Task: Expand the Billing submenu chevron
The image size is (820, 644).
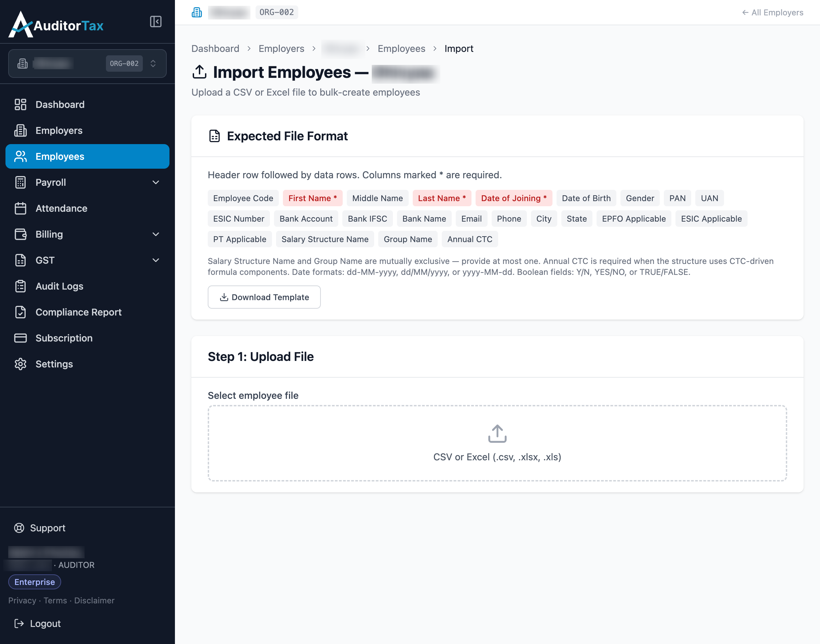Action: [156, 234]
